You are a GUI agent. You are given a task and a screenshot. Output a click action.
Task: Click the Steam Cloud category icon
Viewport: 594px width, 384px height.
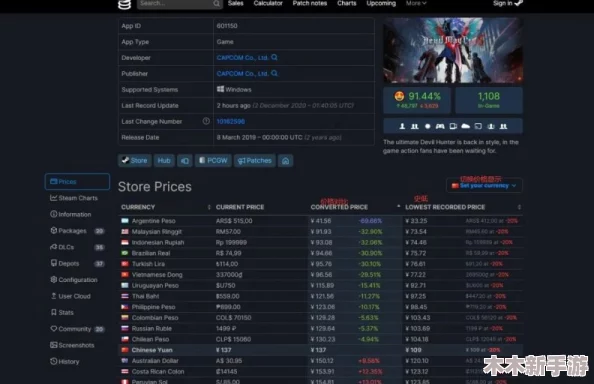click(466, 126)
